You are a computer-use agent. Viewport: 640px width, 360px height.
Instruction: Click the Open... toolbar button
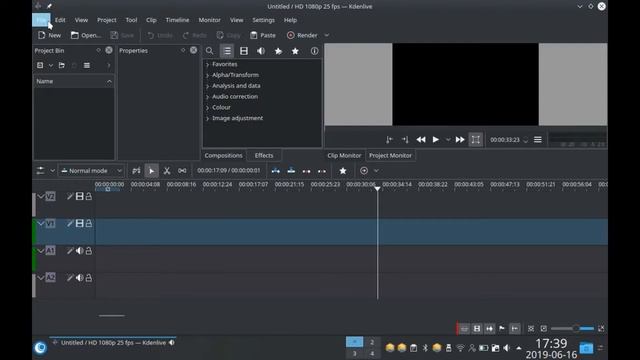tap(86, 36)
